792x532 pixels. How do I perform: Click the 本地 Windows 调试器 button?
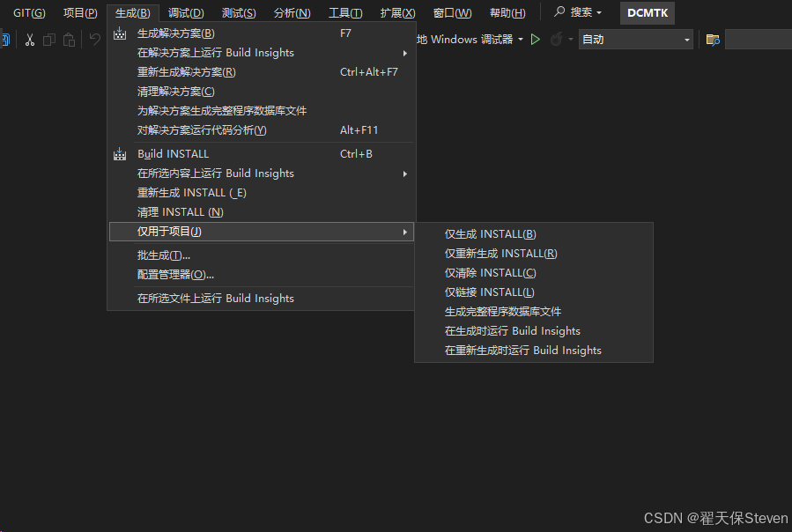464,40
